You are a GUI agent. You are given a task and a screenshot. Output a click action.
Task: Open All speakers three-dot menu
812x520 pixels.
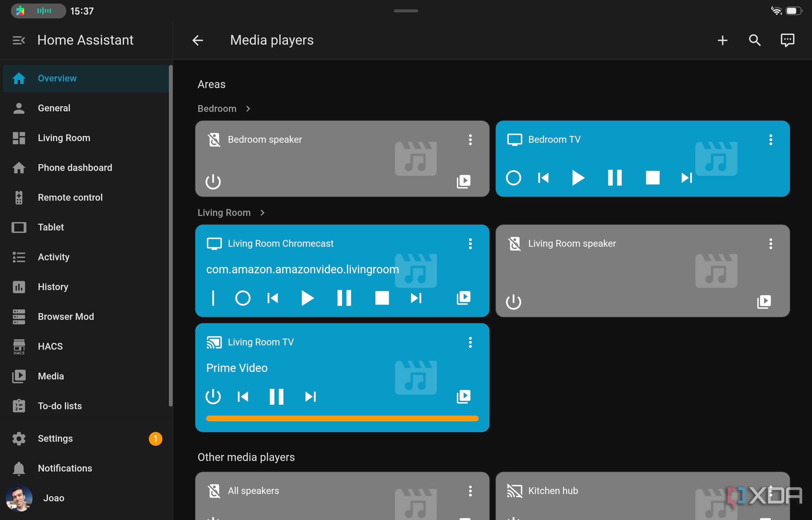pos(470,491)
